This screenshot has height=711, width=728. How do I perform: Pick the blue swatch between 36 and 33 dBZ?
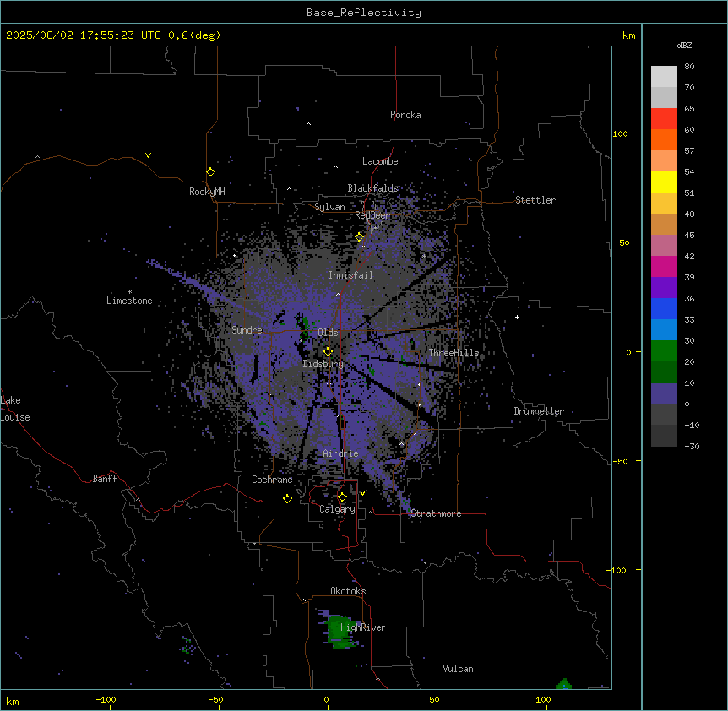[x=664, y=308]
